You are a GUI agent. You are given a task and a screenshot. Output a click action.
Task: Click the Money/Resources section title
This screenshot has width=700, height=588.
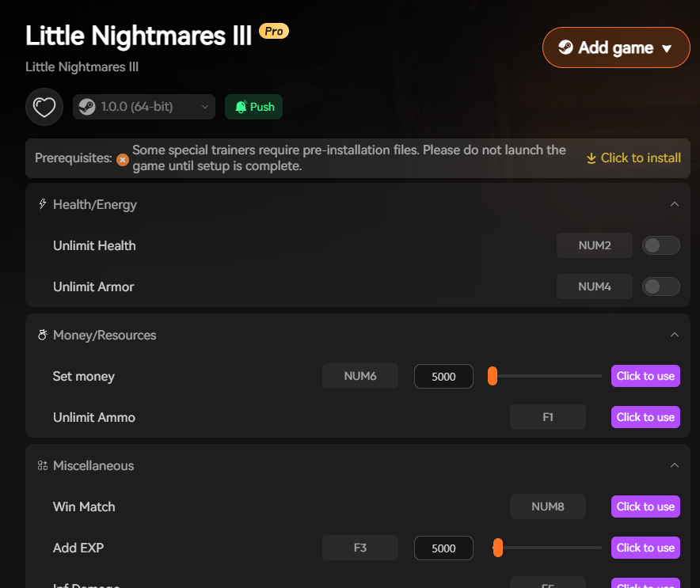105,336
